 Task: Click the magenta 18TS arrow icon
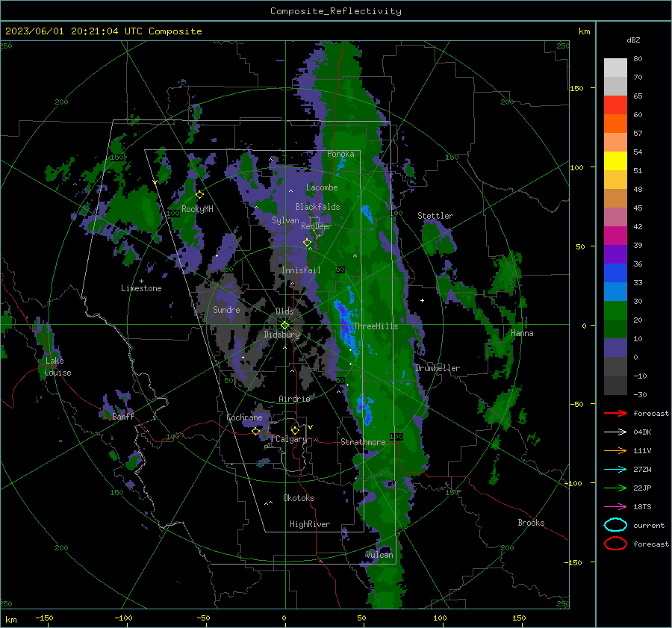(x=615, y=507)
